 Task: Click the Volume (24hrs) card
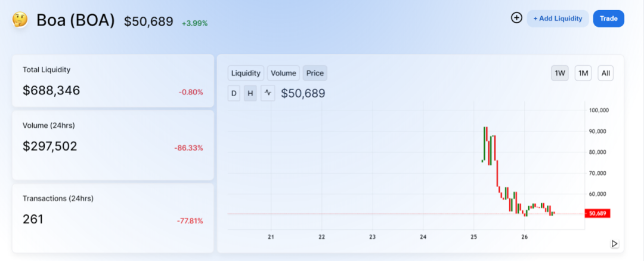113,145
